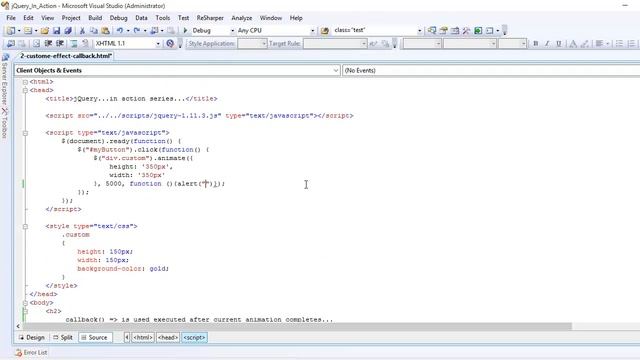Screen dimensions: 640x360
Task: Open the (No Events) dropdown
Action: 491,71
